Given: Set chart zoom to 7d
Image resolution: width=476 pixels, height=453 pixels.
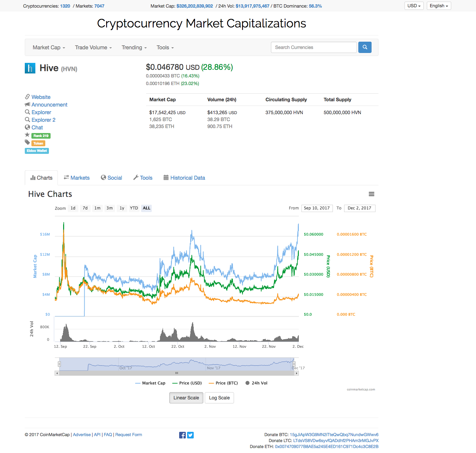Looking at the screenshot, I should [85, 208].
